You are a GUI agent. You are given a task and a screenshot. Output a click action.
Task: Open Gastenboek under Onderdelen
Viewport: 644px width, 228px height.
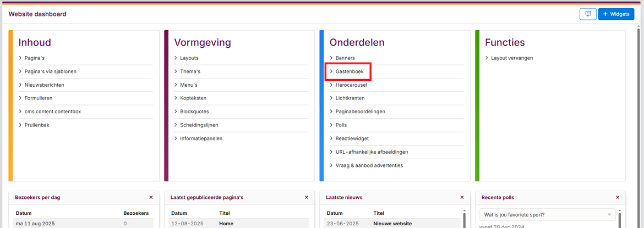[350, 71]
